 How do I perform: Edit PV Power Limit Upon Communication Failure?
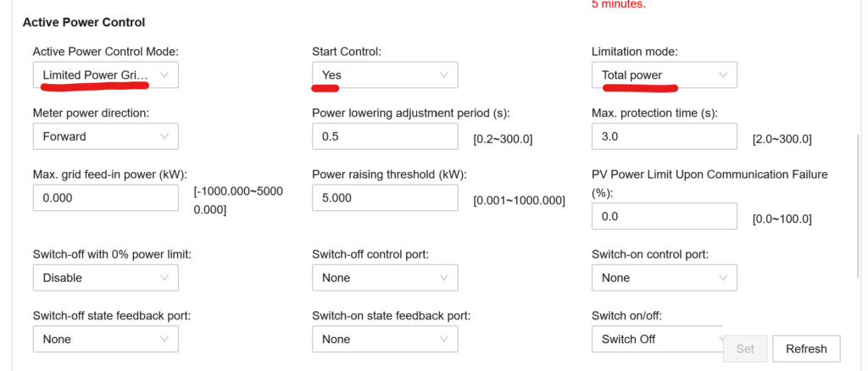tap(664, 217)
